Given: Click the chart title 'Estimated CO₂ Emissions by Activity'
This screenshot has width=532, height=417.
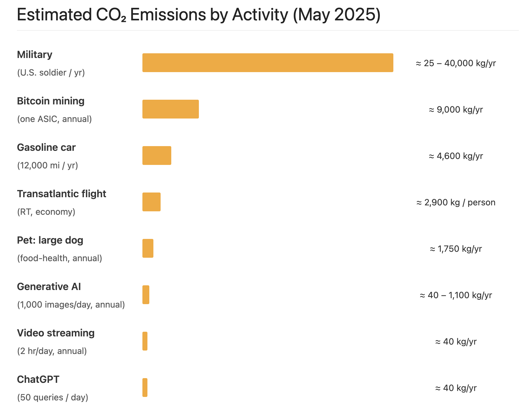Looking at the screenshot, I should 198,15.
